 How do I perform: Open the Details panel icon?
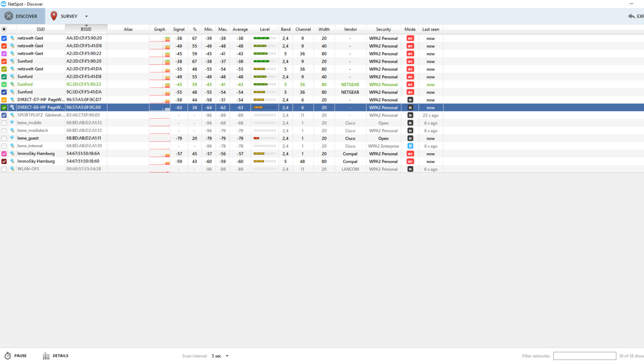tap(46, 356)
